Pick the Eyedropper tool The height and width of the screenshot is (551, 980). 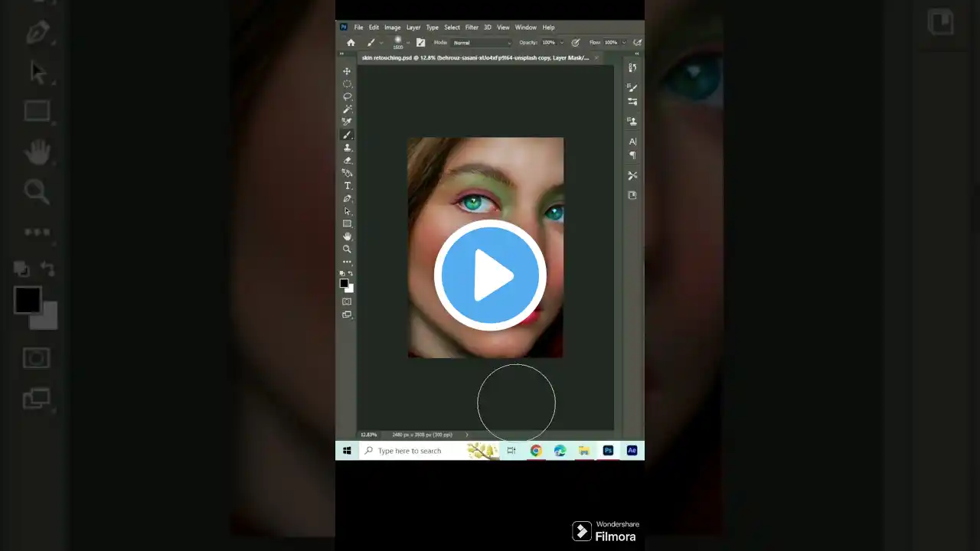click(347, 122)
